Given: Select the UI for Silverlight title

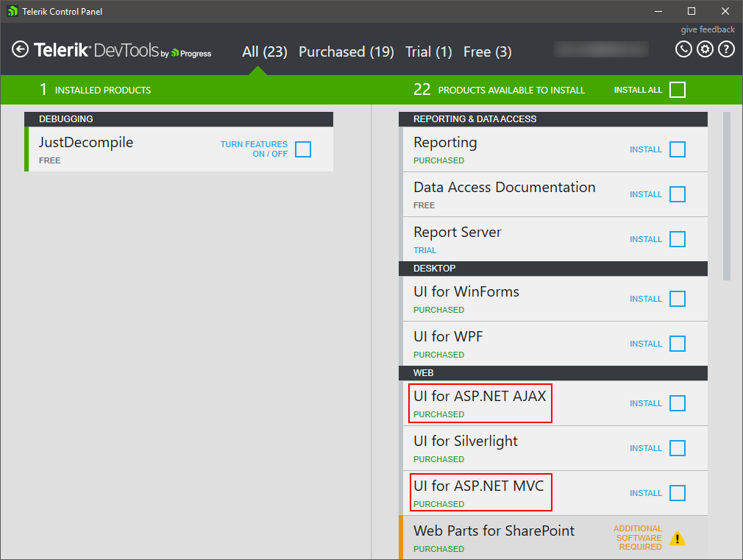Looking at the screenshot, I should [x=466, y=442].
